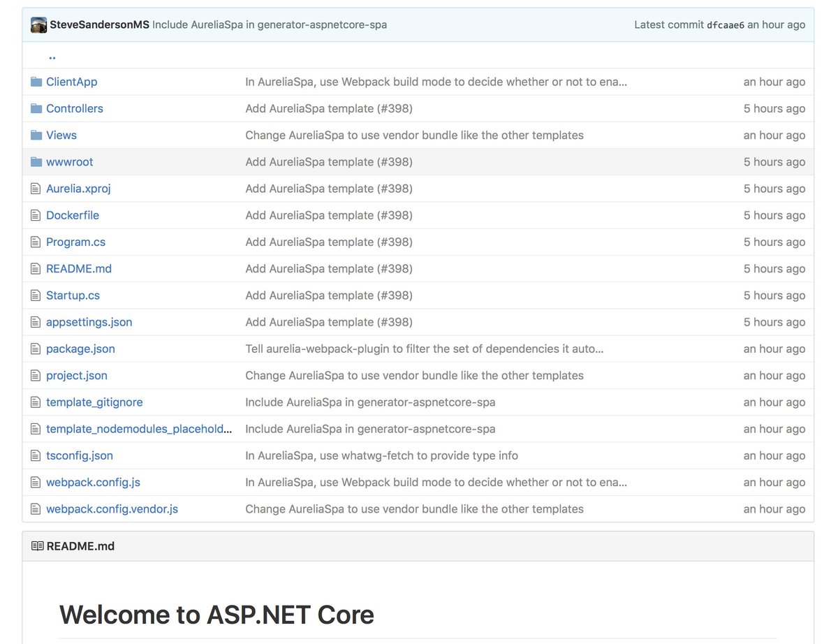The height and width of the screenshot is (644, 838).
Task: Open Views commit about vendor bundle
Action: (x=414, y=135)
